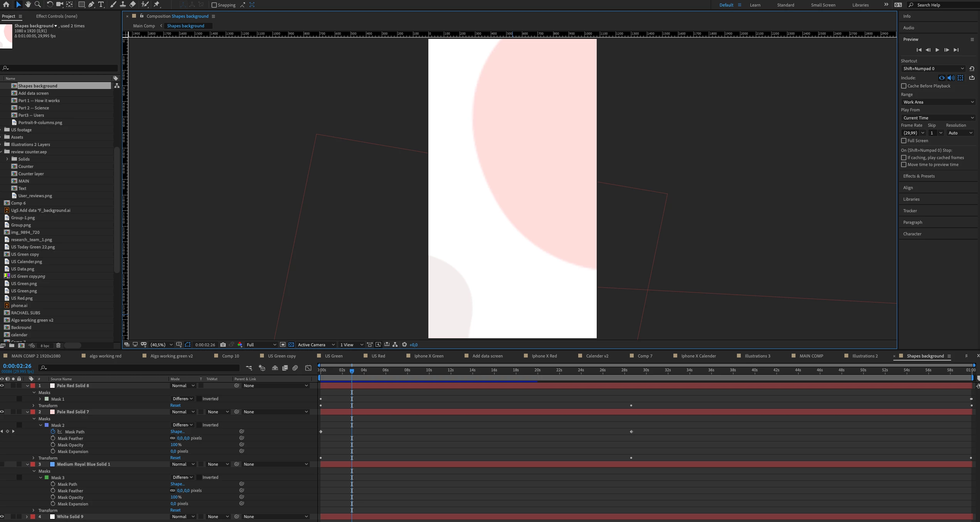Hide the White Solid 9 layer
Viewport: 980px width, 522px height.
pos(2,517)
